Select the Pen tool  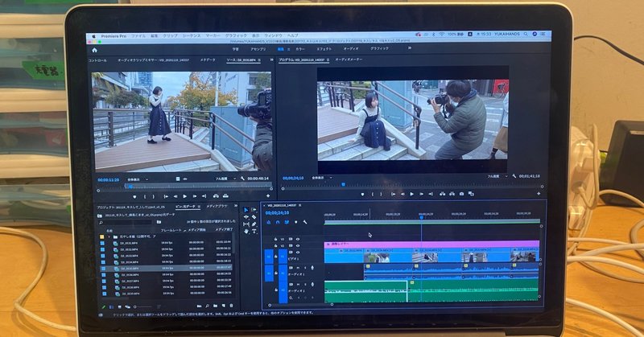click(254, 224)
